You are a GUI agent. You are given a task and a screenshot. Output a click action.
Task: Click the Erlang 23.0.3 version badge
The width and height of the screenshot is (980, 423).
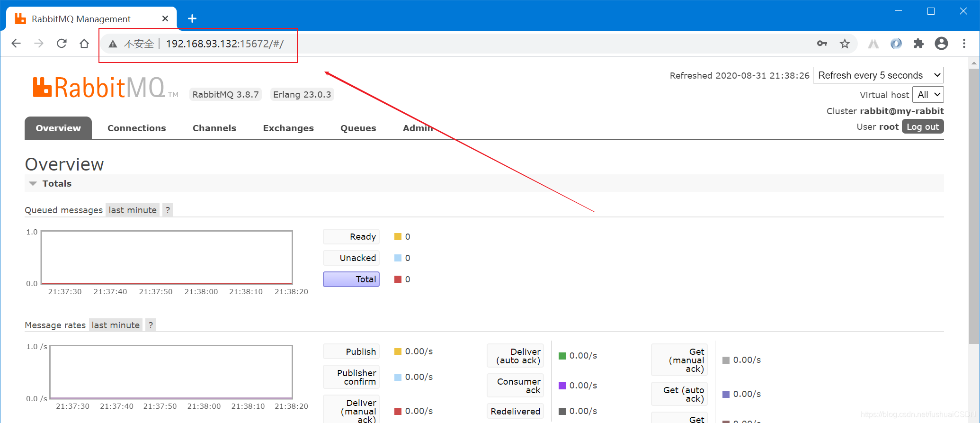302,94
